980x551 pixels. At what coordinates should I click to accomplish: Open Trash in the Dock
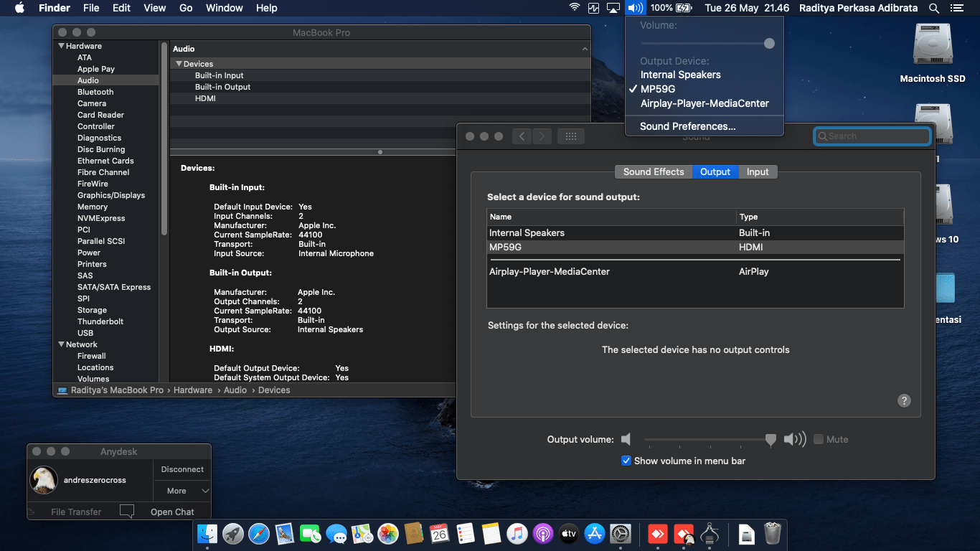tap(773, 534)
